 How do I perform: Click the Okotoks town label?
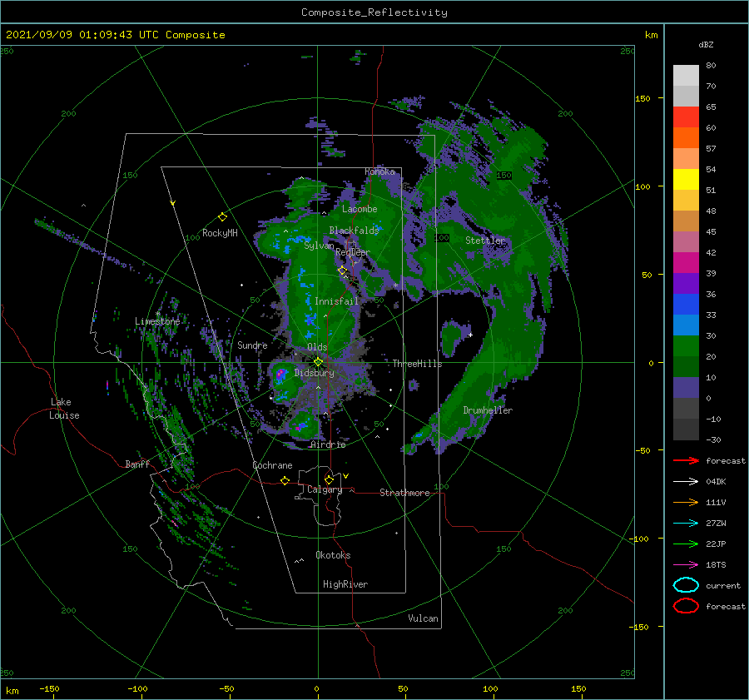pyautogui.click(x=333, y=555)
